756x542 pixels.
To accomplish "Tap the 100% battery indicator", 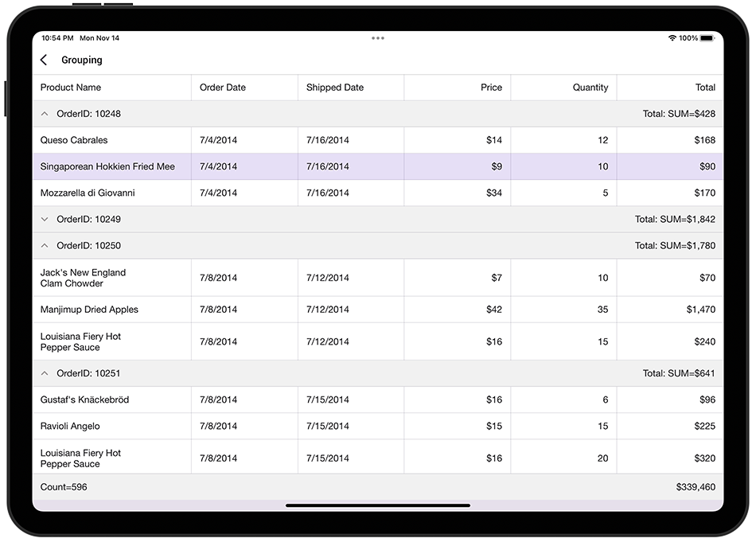I will point(692,37).
